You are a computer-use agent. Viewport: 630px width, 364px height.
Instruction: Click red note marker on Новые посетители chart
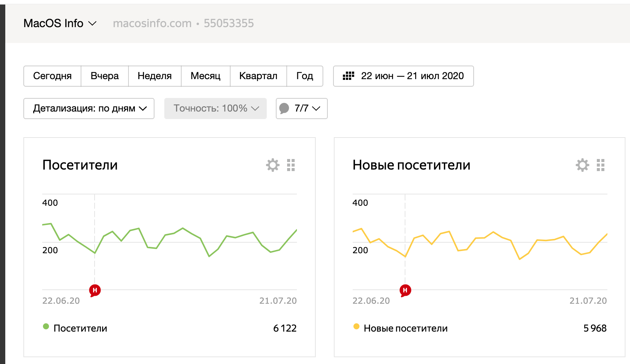(405, 290)
